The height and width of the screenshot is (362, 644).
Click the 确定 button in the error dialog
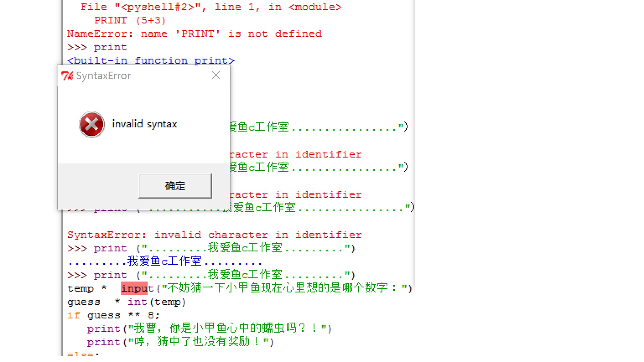click(175, 186)
